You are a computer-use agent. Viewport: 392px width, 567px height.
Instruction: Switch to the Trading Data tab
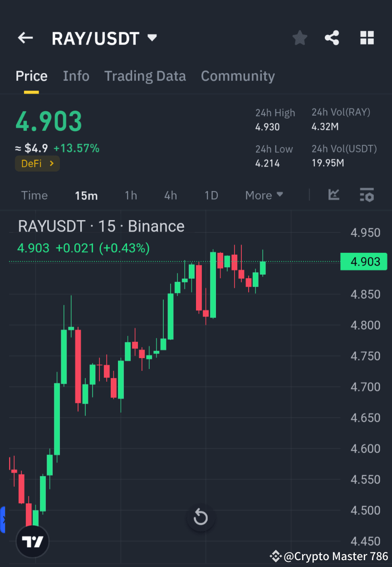tap(145, 76)
